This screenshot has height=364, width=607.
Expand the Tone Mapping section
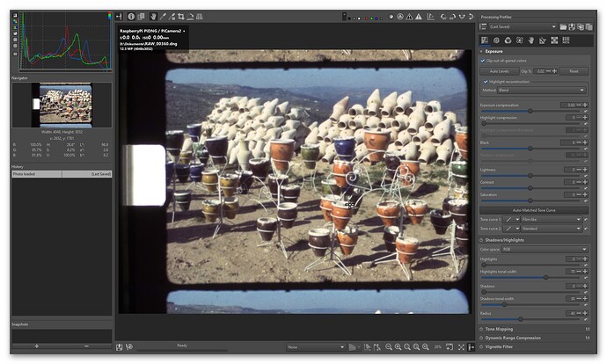[x=499, y=329]
